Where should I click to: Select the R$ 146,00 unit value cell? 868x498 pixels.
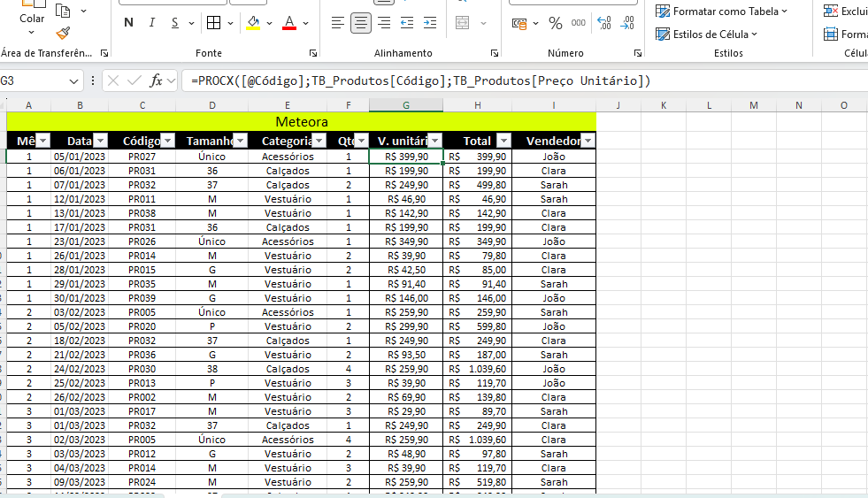point(406,298)
